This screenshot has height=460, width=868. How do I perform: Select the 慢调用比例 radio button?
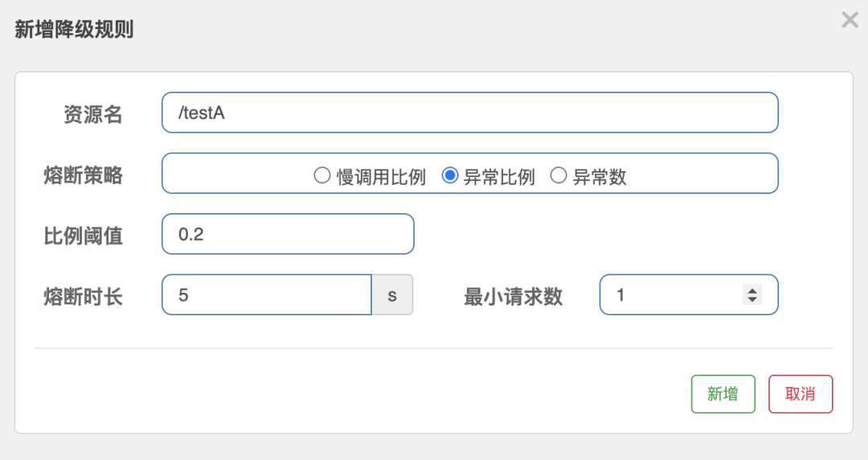[322, 176]
